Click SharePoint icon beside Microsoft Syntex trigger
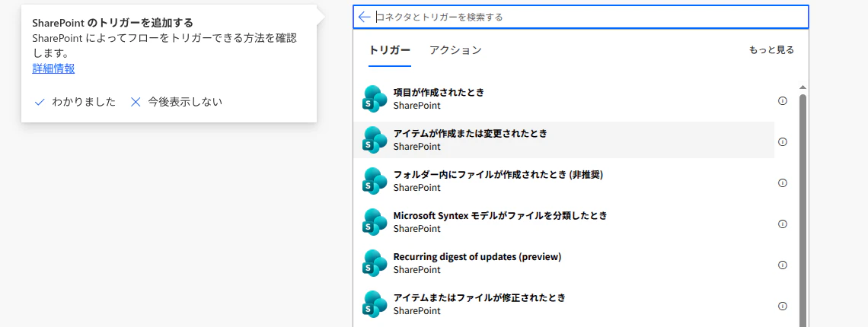The height and width of the screenshot is (327, 868). (374, 222)
